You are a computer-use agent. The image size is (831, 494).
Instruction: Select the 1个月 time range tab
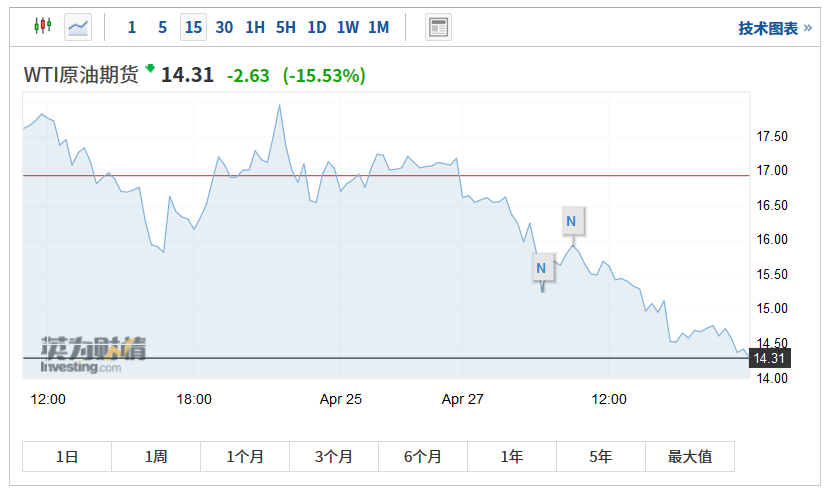pyautogui.click(x=245, y=456)
